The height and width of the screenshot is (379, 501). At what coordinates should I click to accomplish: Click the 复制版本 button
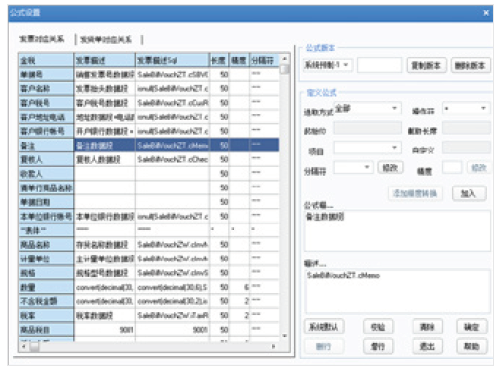[x=426, y=65]
